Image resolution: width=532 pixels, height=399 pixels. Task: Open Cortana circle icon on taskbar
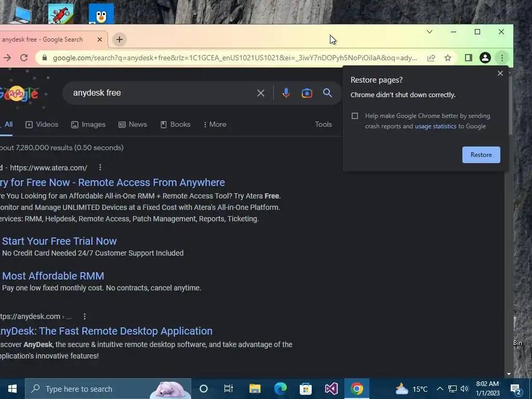204,389
